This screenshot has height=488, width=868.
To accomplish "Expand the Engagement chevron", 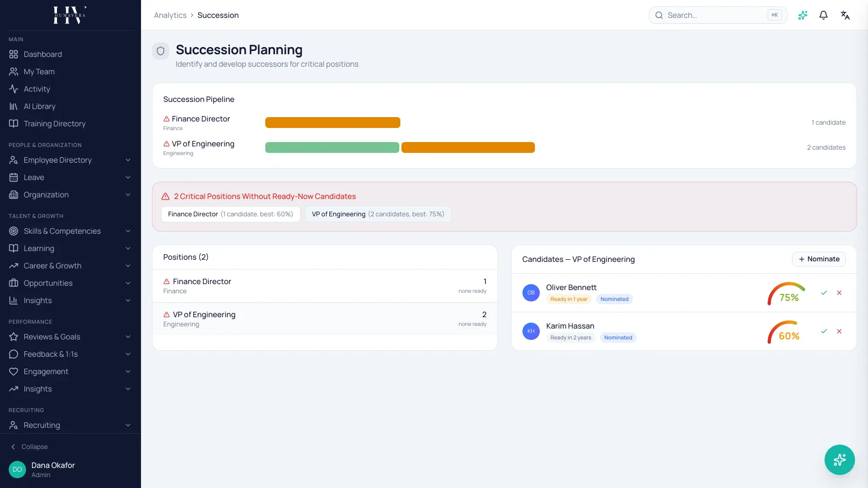I will (x=128, y=371).
